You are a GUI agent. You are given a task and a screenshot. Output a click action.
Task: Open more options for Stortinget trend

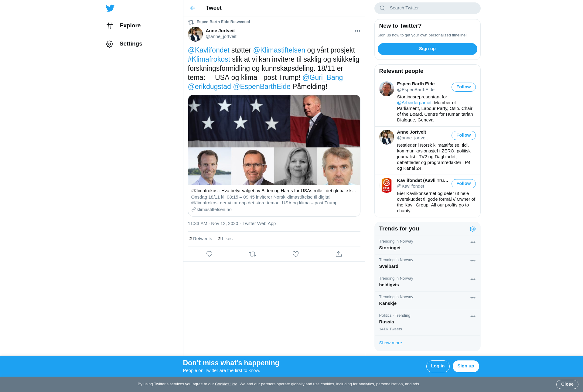pyautogui.click(x=473, y=242)
